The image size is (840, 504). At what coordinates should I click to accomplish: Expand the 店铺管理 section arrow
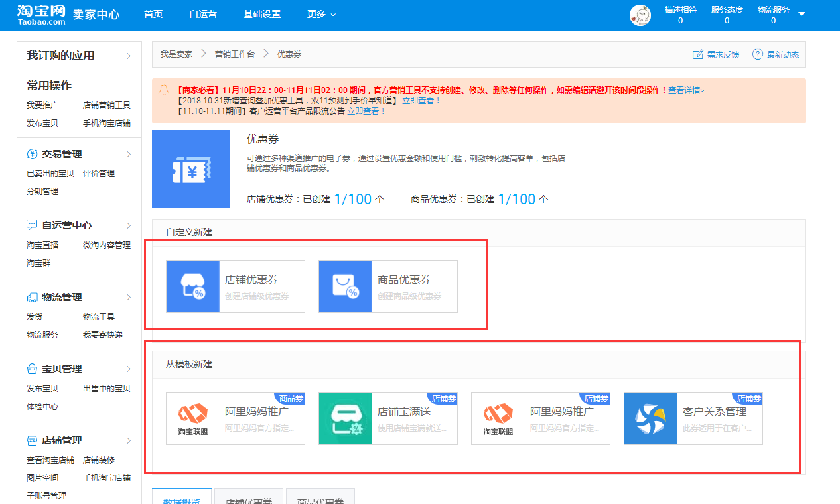click(x=129, y=440)
